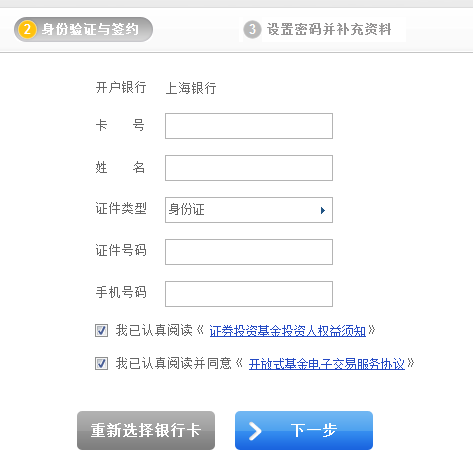Select the 设置密码并补充资料 step tab
The width and height of the screenshot is (473, 470).
click(322, 29)
